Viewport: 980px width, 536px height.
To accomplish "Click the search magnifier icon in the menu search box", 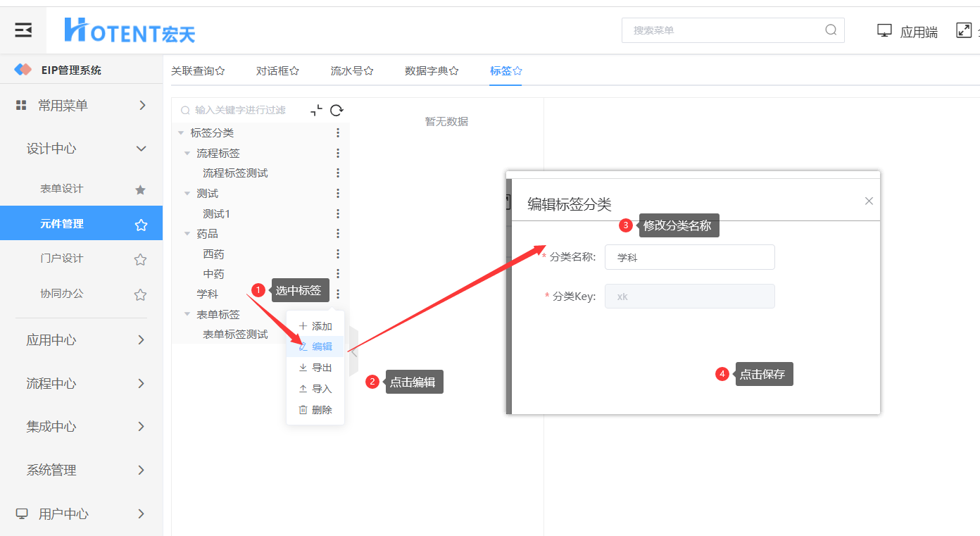I will [x=831, y=30].
